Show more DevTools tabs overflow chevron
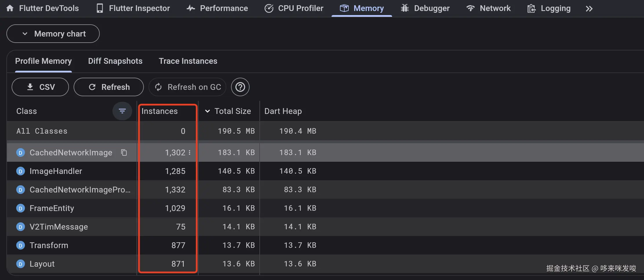 (x=589, y=9)
